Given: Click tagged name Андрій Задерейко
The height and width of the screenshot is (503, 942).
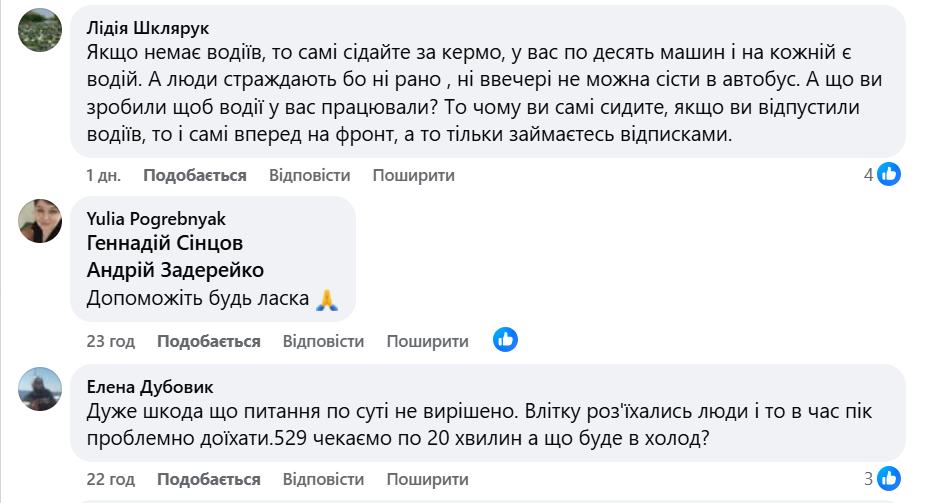Looking at the screenshot, I should tap(175, 270).
